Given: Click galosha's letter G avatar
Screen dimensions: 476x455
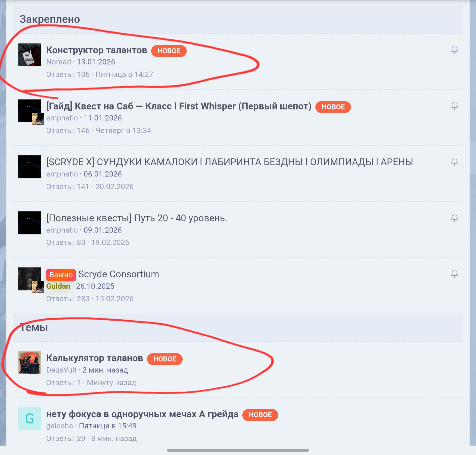Looking at the screenshot, I should click(30, 419).
